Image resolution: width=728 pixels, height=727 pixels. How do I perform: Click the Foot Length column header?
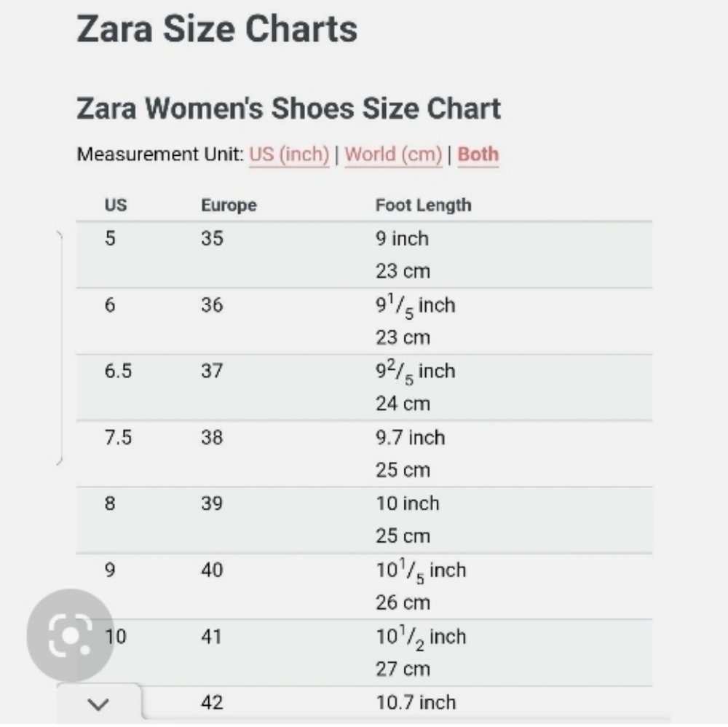[x=423, y=205]
